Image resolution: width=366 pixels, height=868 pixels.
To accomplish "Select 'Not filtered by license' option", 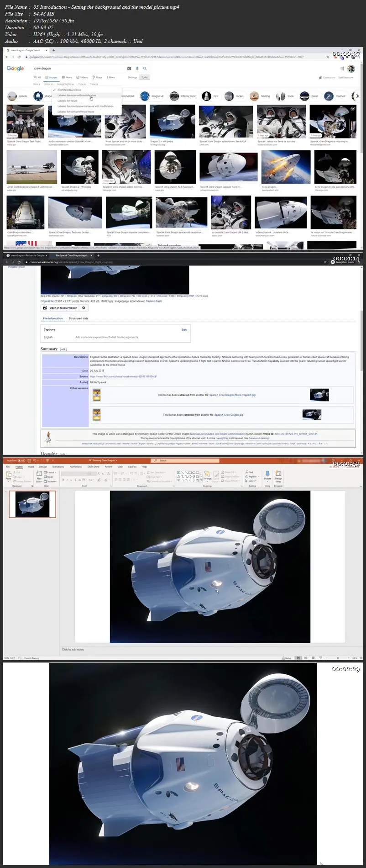I will tap(69, 90).
